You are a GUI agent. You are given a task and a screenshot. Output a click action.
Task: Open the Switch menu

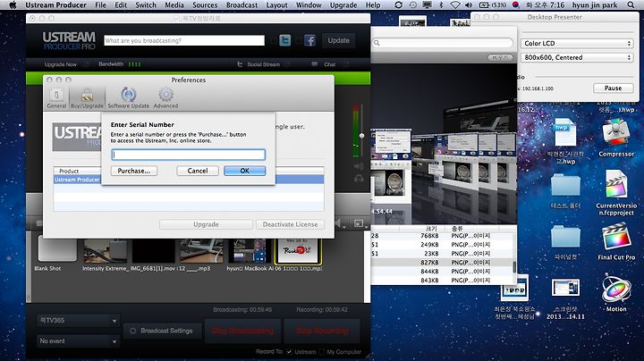(146, 5)
